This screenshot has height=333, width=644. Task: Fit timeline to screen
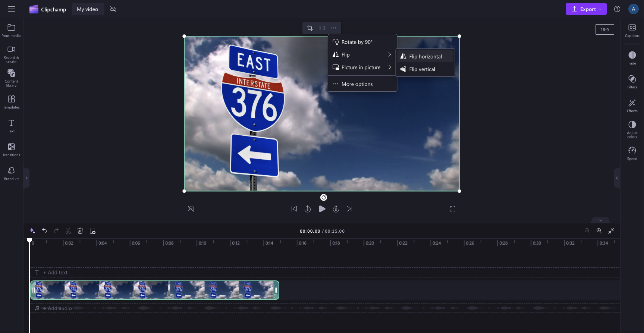point(611,231)
